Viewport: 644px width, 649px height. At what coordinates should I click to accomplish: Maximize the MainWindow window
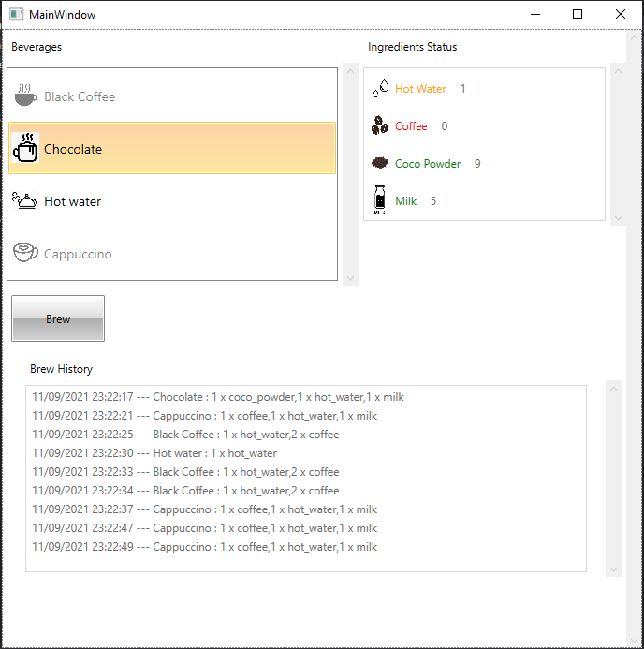click(578, 14)
